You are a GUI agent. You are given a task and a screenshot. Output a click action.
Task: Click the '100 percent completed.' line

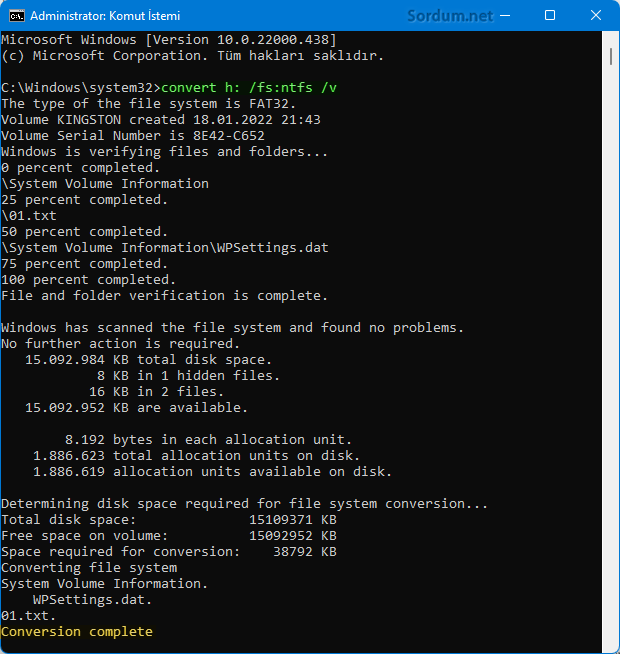[88, 279]
